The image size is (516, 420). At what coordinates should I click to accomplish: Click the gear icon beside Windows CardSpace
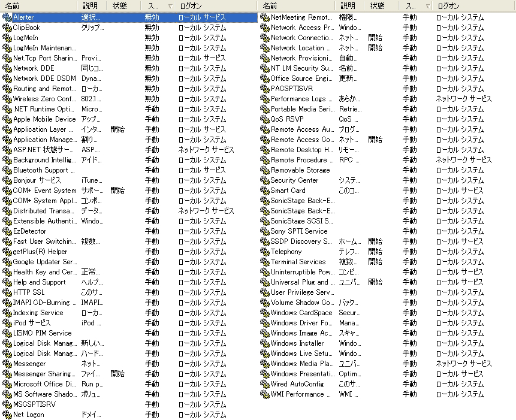click(x=264, y=313)
